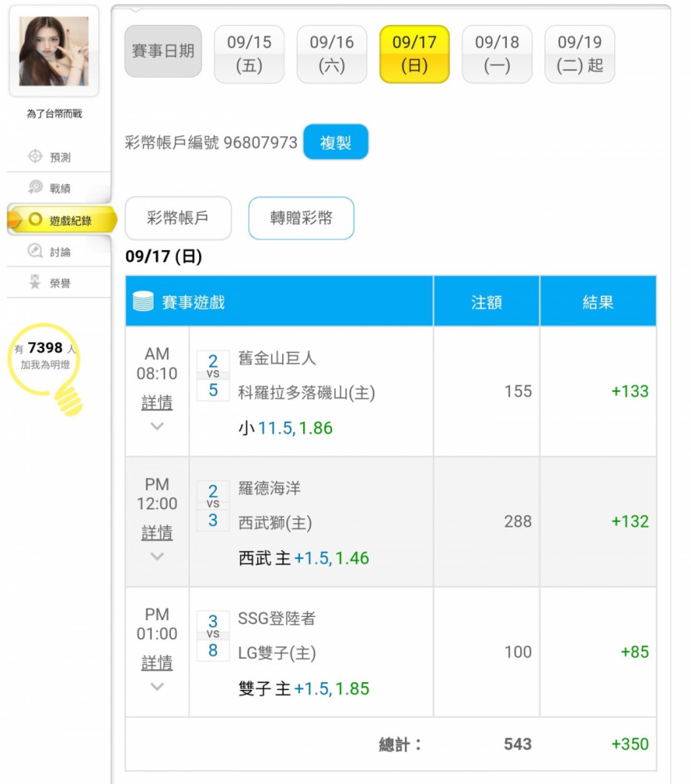Expand details chevron for 12:00 Lotte game

coord(157,557)
